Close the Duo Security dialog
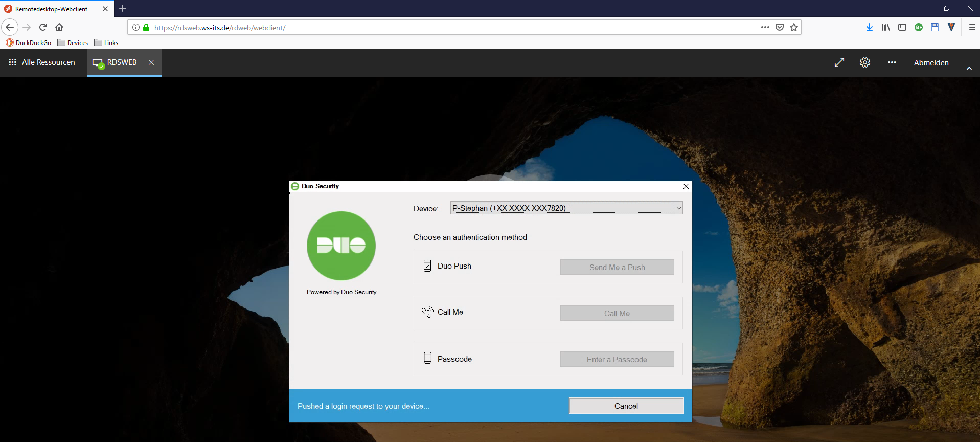980x442 pixels. (x=686, y=186)
